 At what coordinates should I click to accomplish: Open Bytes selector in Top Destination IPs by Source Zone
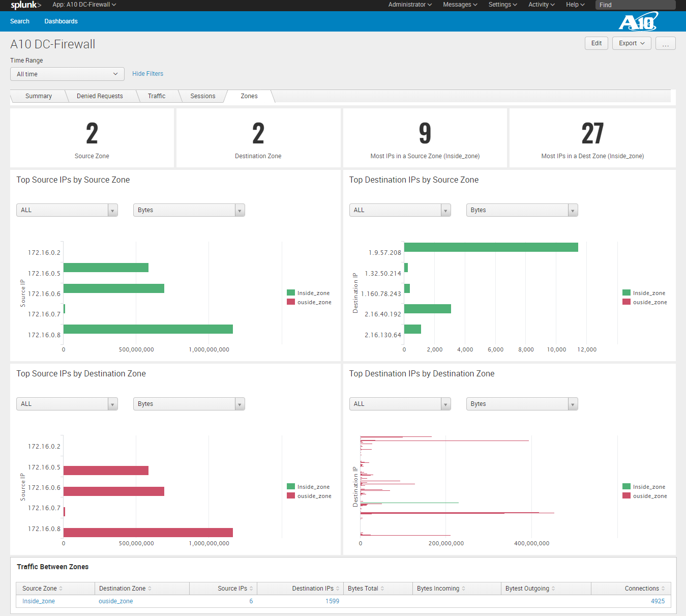[x=522, y=210]
